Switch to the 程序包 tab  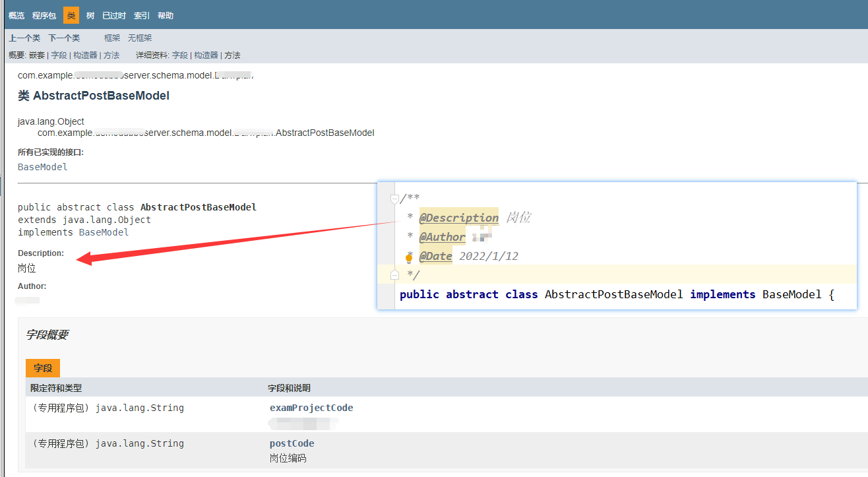tap(44, 15)
